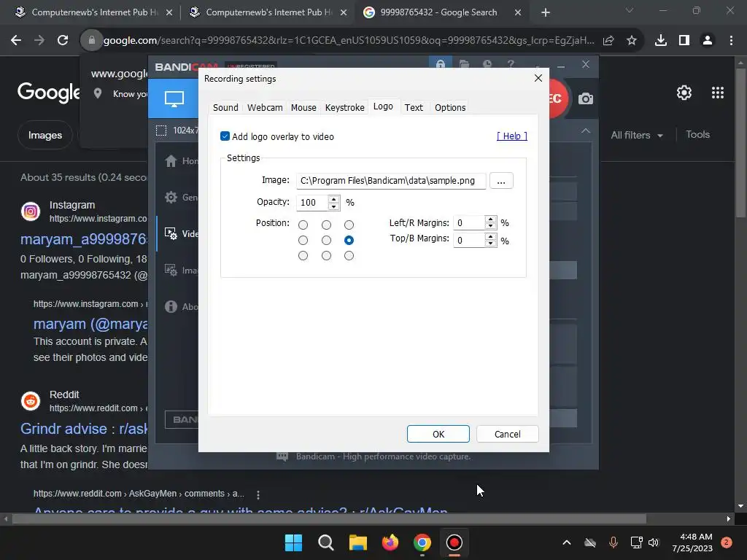Reload the Google search page
This screenshot has height=560, width=747.
pyautogui.click(x=63, y=41)
